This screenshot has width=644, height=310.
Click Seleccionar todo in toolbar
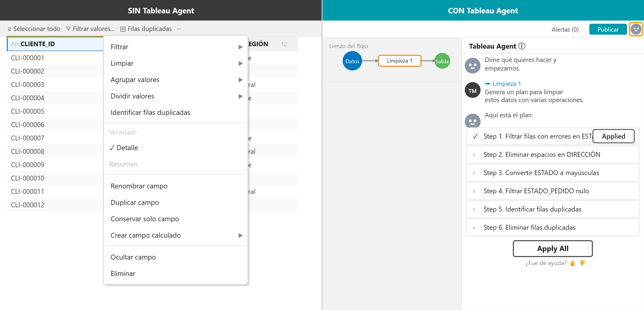pos(34,29)
